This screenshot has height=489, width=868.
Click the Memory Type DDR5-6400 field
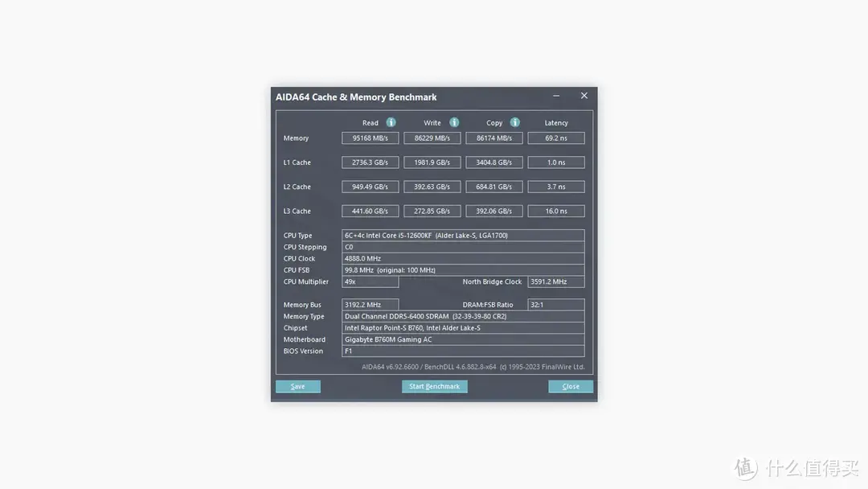point(463,317)
